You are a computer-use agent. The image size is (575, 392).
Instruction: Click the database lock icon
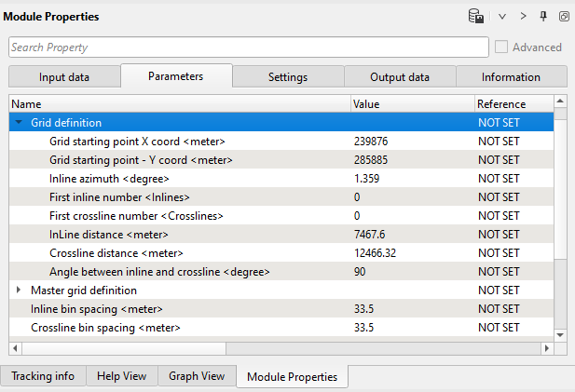coord(476,17)
